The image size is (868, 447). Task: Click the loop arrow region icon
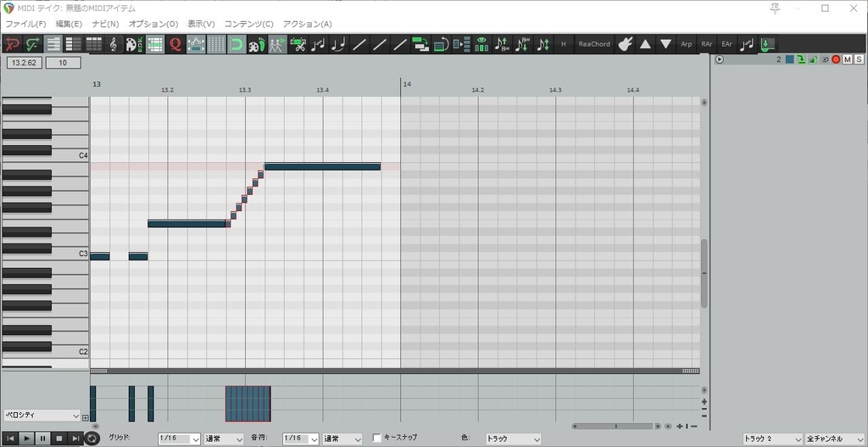(441, 44)
